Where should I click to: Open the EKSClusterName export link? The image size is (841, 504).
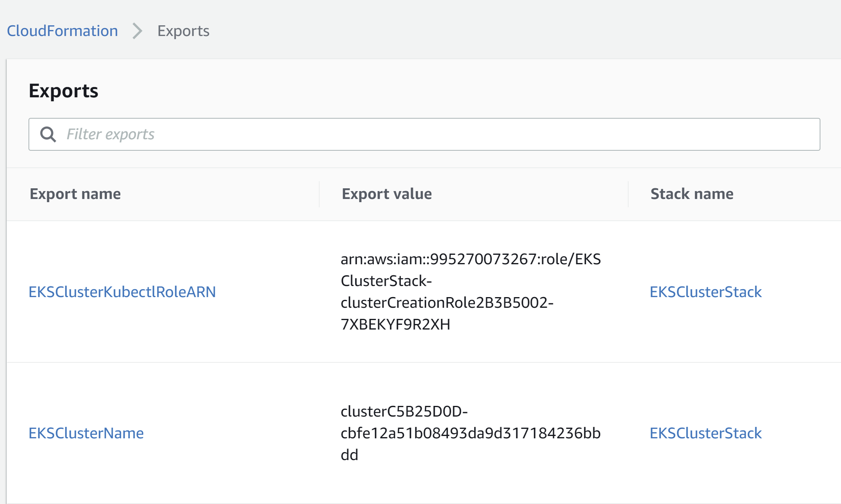point(86,433)
